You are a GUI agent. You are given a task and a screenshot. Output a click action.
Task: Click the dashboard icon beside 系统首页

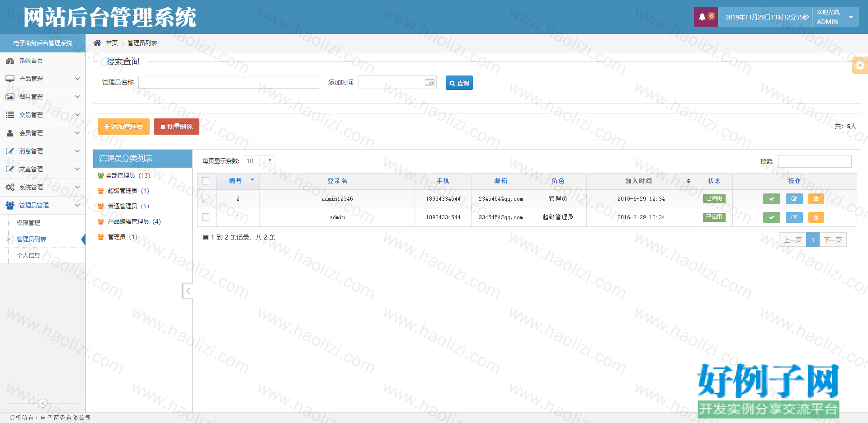click(10, 61)
